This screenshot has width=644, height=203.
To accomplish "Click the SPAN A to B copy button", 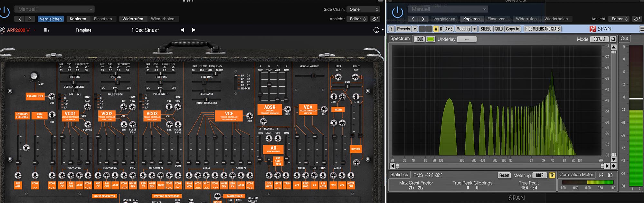I will (449, 29).
